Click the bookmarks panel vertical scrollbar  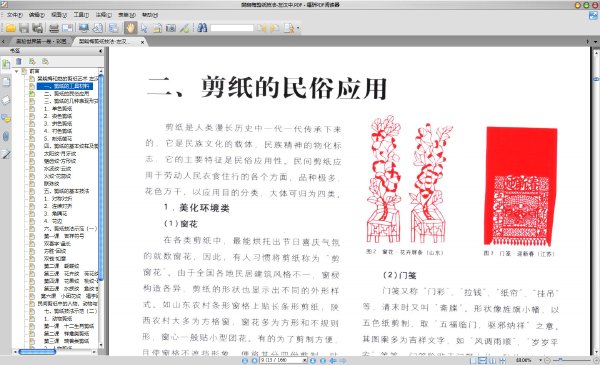click(x=101, y=177)
